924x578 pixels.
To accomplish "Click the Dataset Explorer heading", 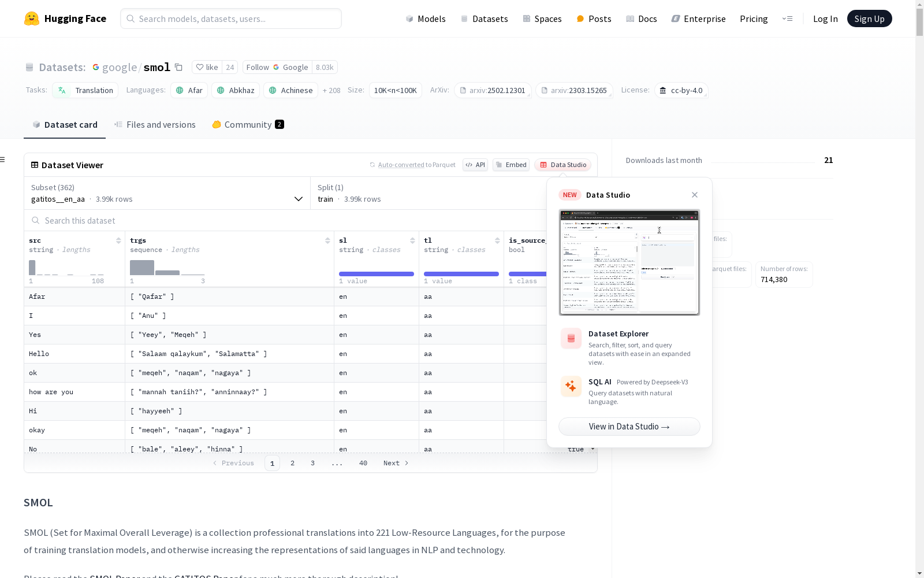I will click(x=619, y=334).
